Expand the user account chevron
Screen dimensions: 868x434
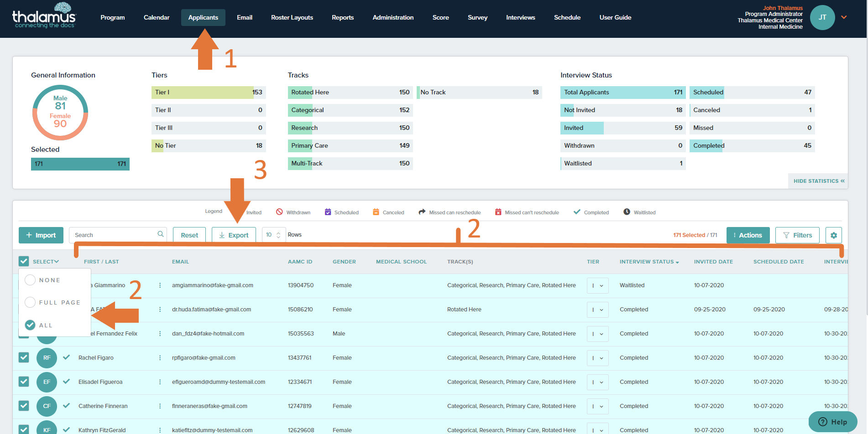point(844,17)
